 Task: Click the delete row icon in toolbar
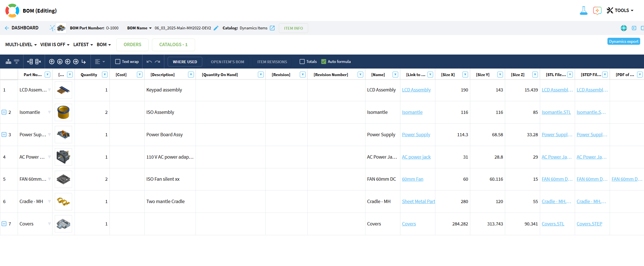tap(38, 62)
